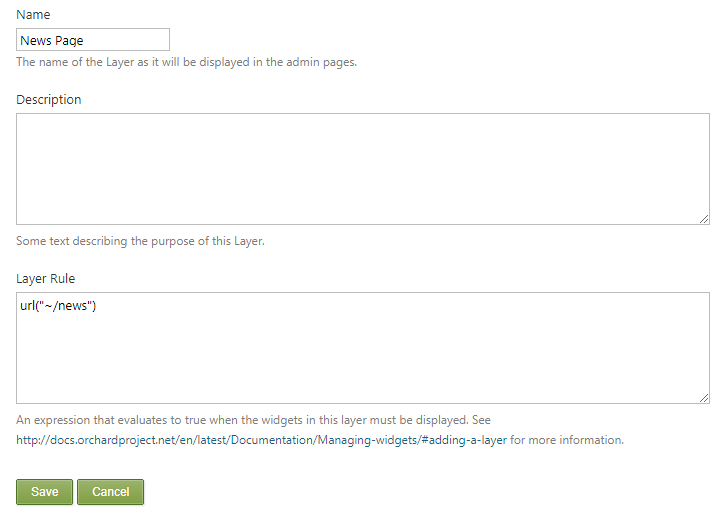Focus the Name input field
The height and width of the screenshot is (518, 726).
tap(93, 40)
